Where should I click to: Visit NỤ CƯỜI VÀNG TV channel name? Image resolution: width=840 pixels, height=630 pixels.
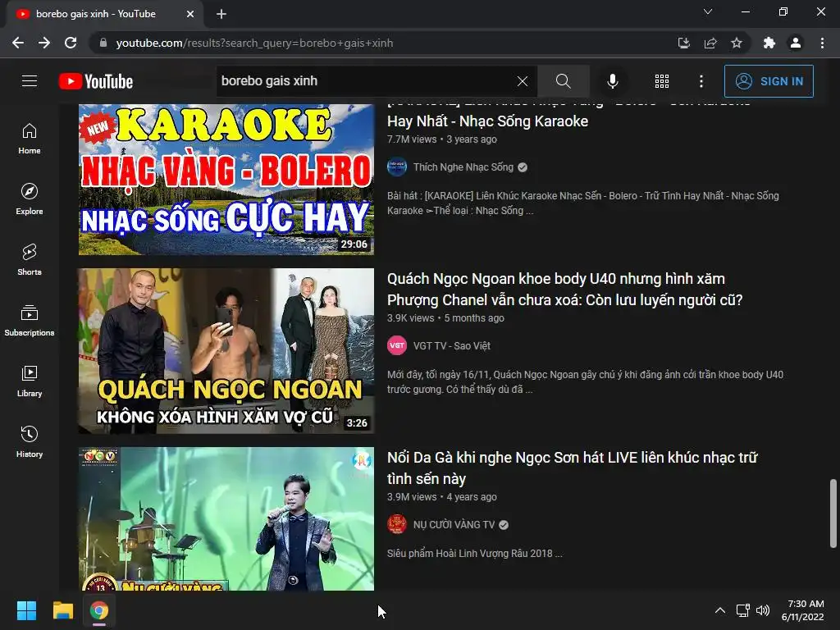454,525
